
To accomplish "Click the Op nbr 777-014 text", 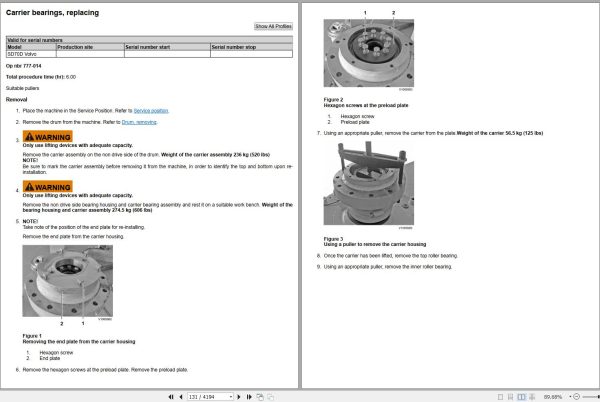I will 23,66.
